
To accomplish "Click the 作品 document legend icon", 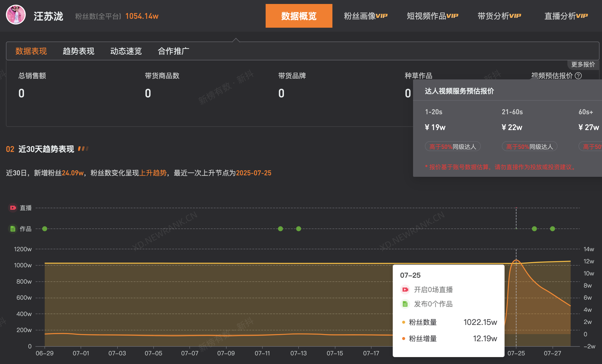I will click(x=13, y=229).
